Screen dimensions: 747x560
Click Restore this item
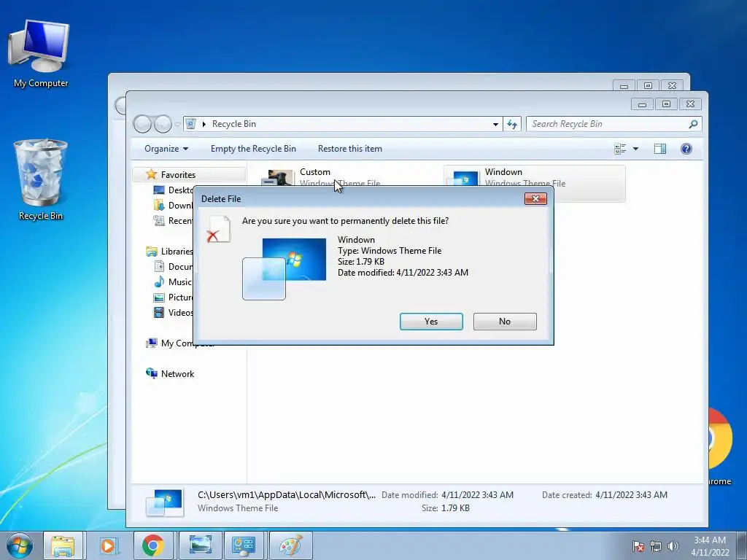click(350, 149)
